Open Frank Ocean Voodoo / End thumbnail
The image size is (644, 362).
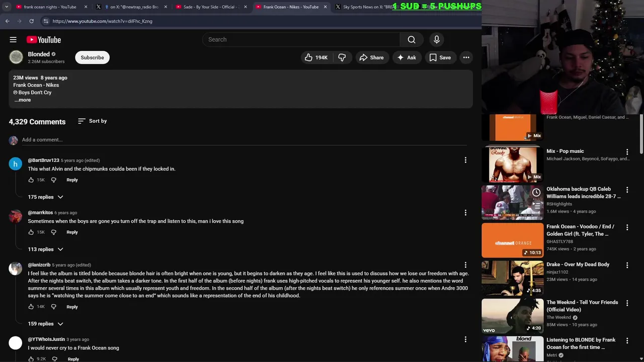click(x=513, y=240)
